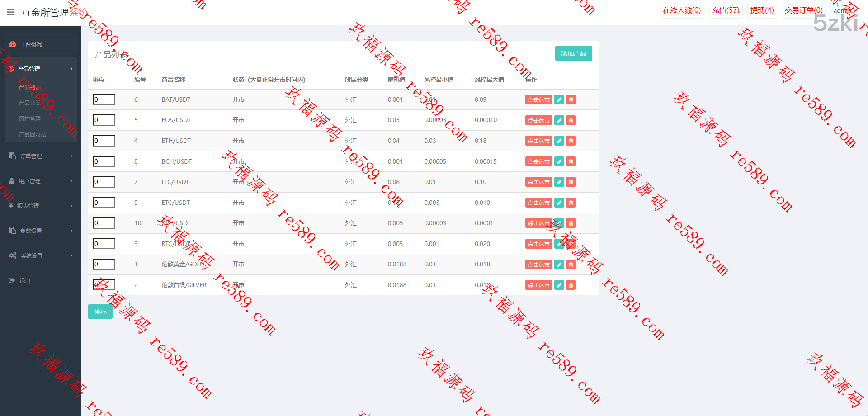The width and height of the screenshot is (868, 416).
Task: Edit the ETH/USDT product via pencil icon
Action: [559, 141]
